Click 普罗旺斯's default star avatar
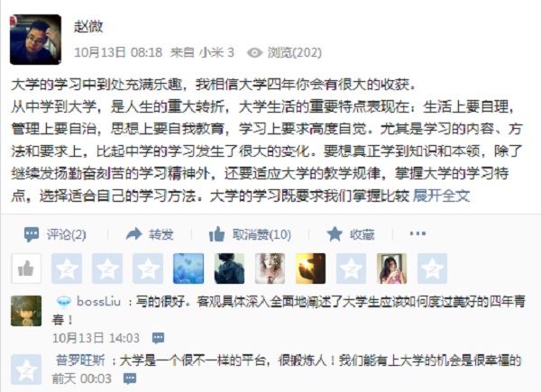 [x=26, y=369]
